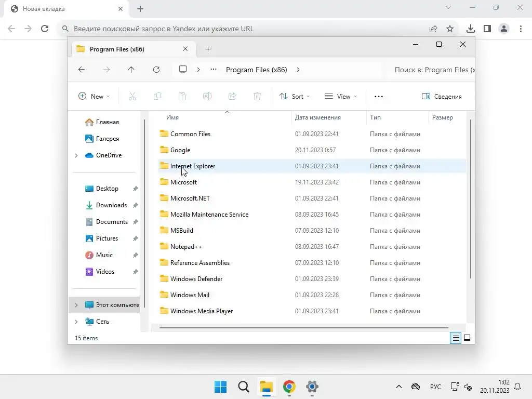Refresh the Program Files (x86) folder view

click(x=156, y=70)
